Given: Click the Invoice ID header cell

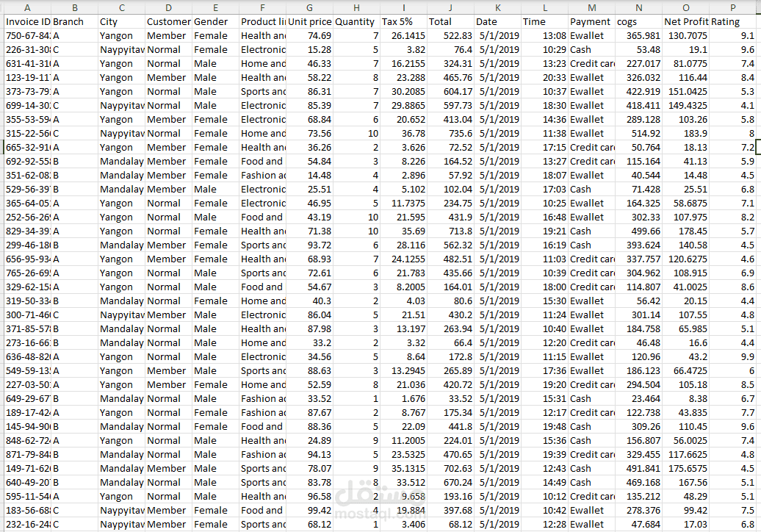Looking at the screenshot, I should tap(27, 22).
